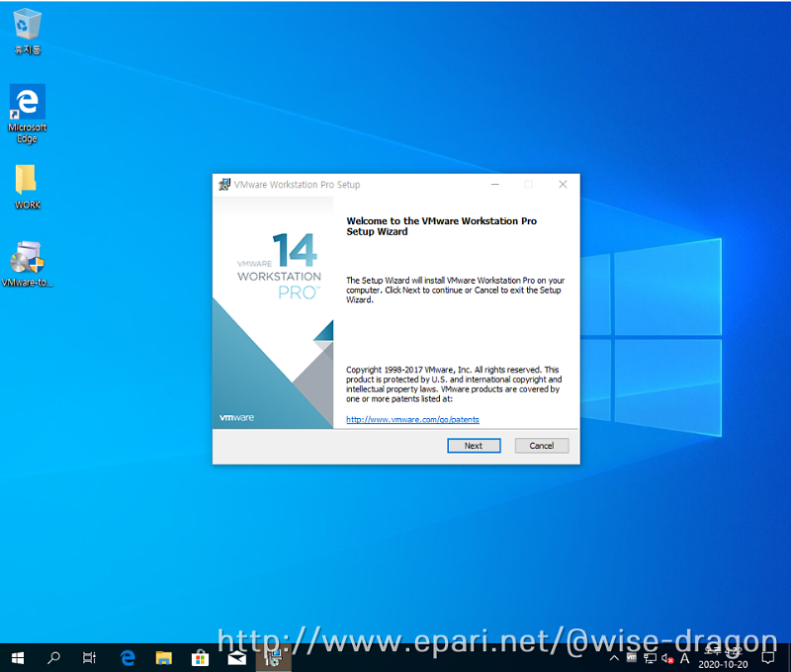This screenshot has width=791, height=672.
Task: Open taskbar Search
Action: coord(53,658)
